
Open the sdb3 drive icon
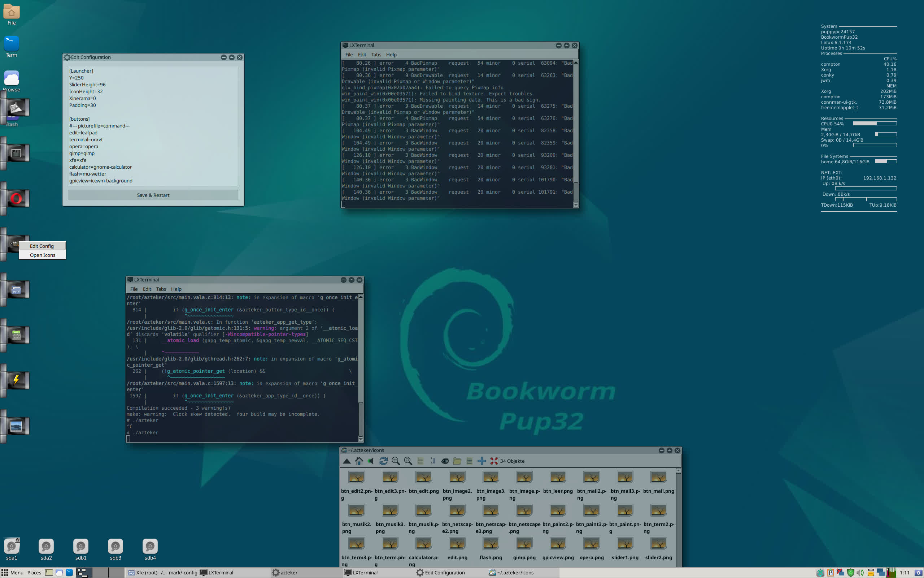tap(115, 549)
